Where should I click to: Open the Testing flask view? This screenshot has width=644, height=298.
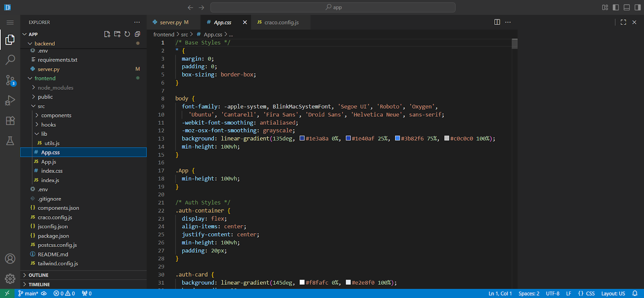click(10, 141)
